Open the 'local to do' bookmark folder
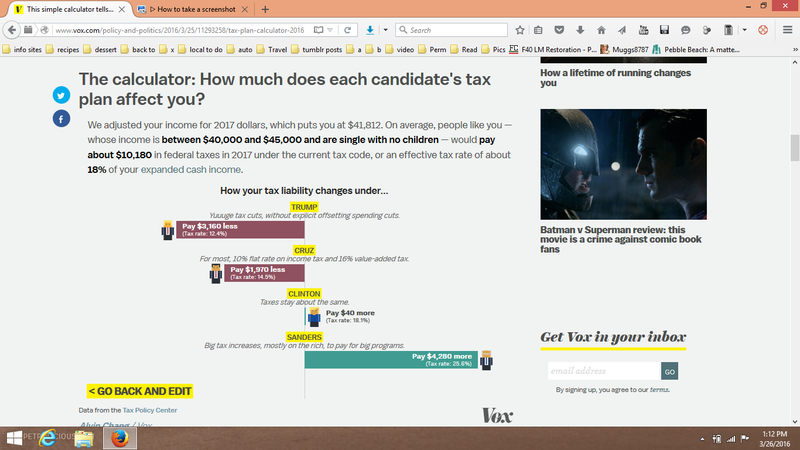 click(200, 49)
